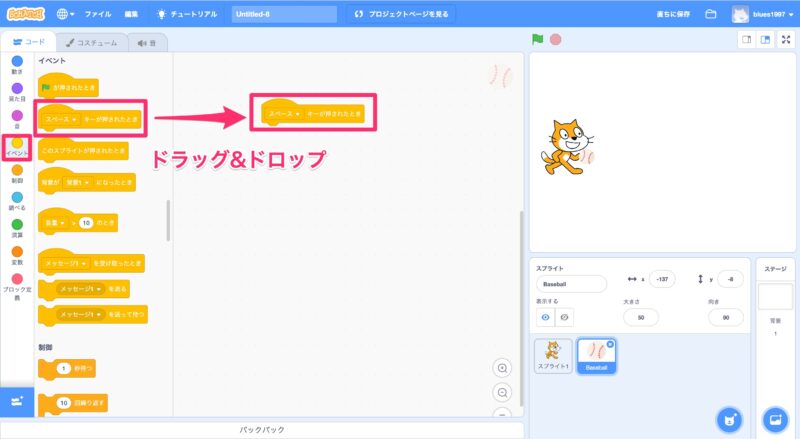Screen dimensions: 800x439
Task: Open the choose a backdrop button
Action: point(774,419)
